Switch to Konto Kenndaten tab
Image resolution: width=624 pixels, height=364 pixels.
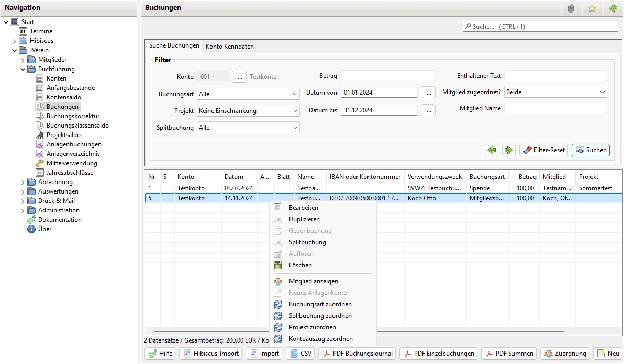(x=230, y=47)
